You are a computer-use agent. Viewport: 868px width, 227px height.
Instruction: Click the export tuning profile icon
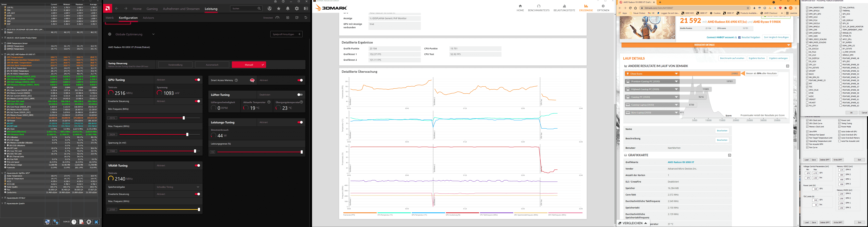pyautogui.click(x=297, y=18)
